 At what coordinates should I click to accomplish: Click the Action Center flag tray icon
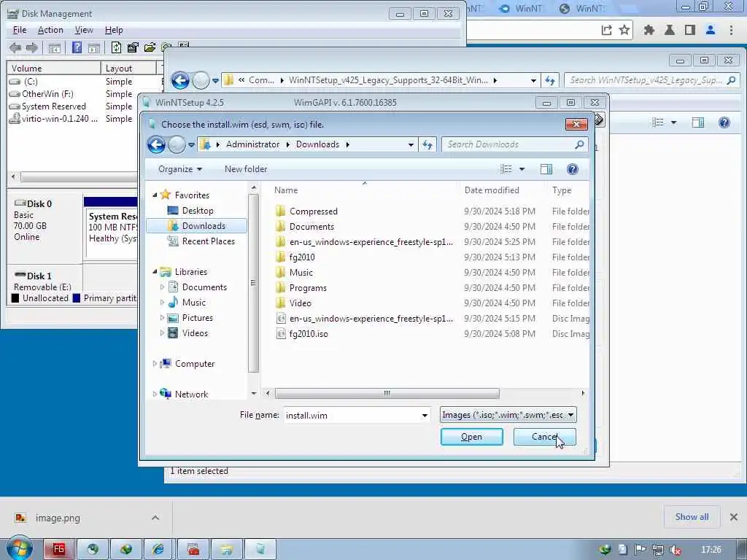pyautogui.click(x=640, y=550)
